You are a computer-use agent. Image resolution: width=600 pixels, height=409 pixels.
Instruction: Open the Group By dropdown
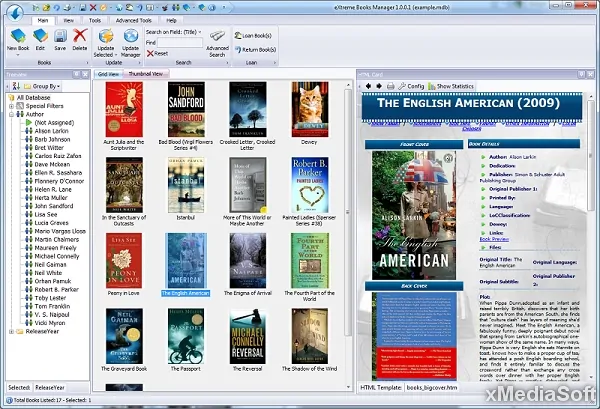click(x=42, y=86)
